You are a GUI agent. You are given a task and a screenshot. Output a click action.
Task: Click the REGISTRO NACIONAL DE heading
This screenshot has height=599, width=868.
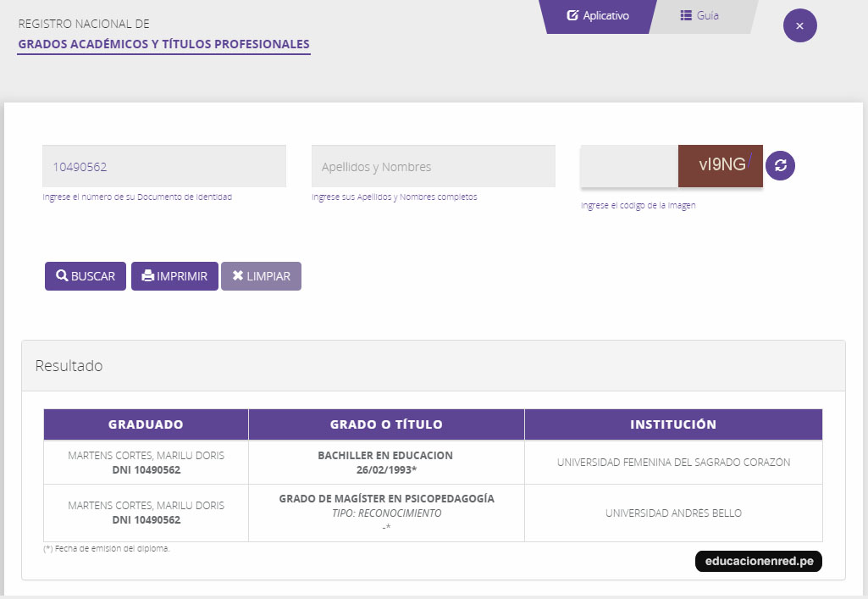pos(84,24)
